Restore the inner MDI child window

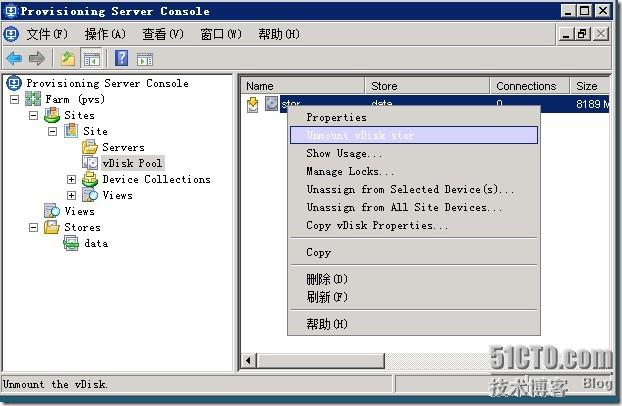click(582, 34)
